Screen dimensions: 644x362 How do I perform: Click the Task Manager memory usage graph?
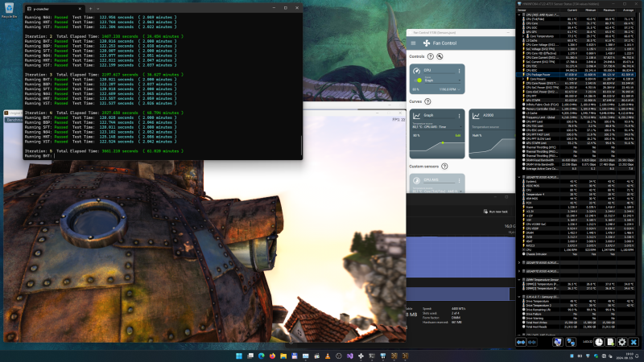(460, 257)
